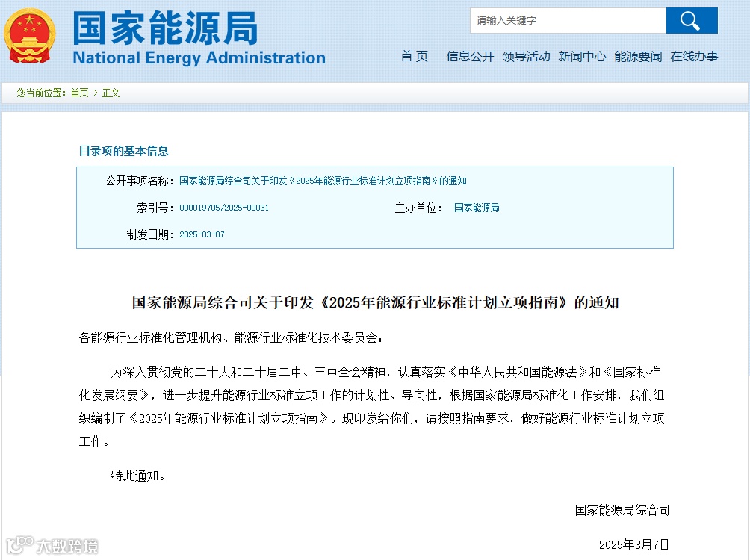
Task: Click National Energy Administration English title
Action: click(x=199, y=57)
